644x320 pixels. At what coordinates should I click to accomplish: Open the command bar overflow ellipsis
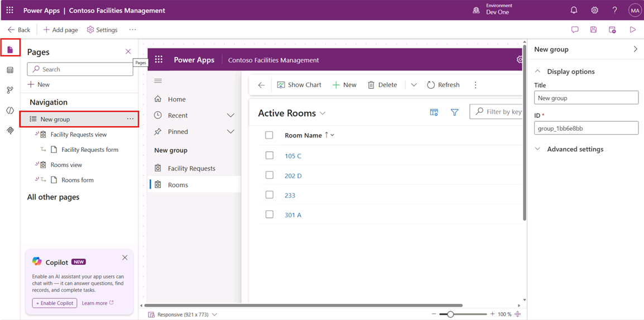coord(132,30)
